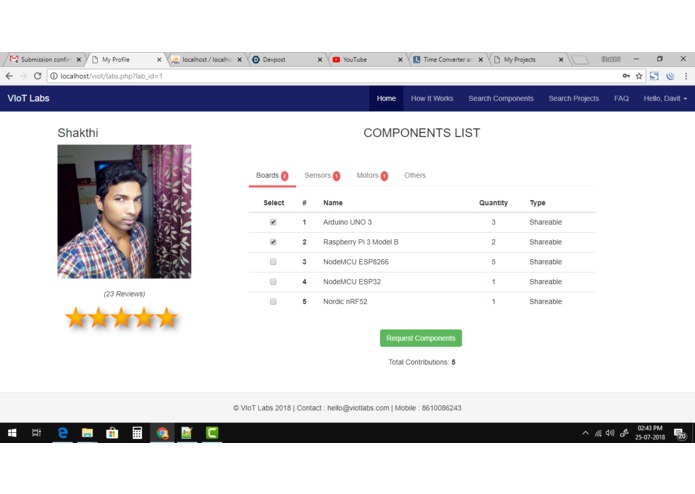
Task: Open a new browser tab
Action: click(x=580, y=59)
